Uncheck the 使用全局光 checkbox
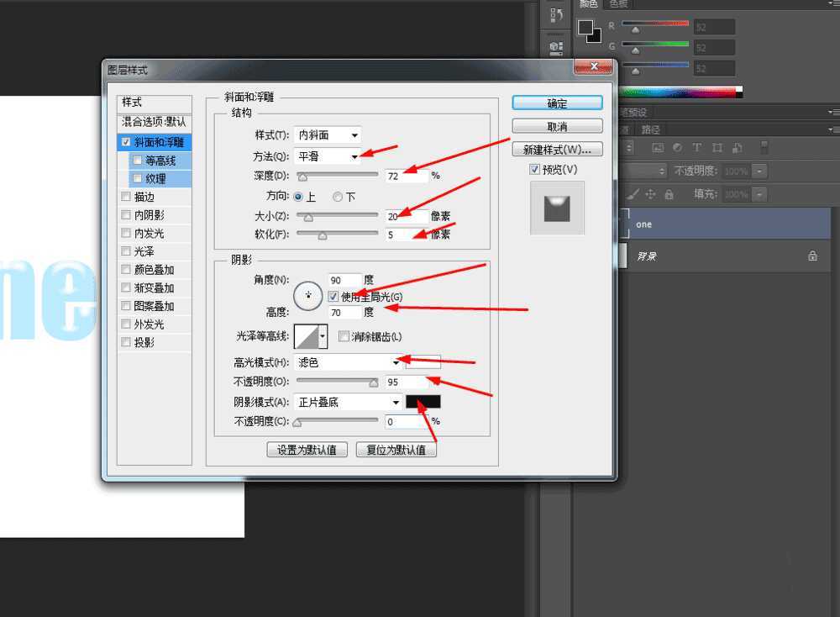Screen dimensions: 840x617 click(333, 296)
